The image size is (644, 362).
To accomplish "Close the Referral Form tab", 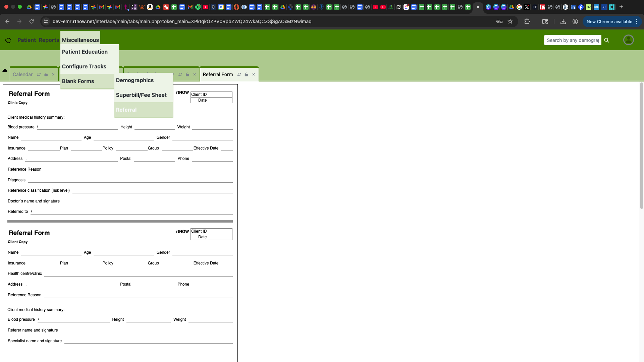I will [254, 74].
